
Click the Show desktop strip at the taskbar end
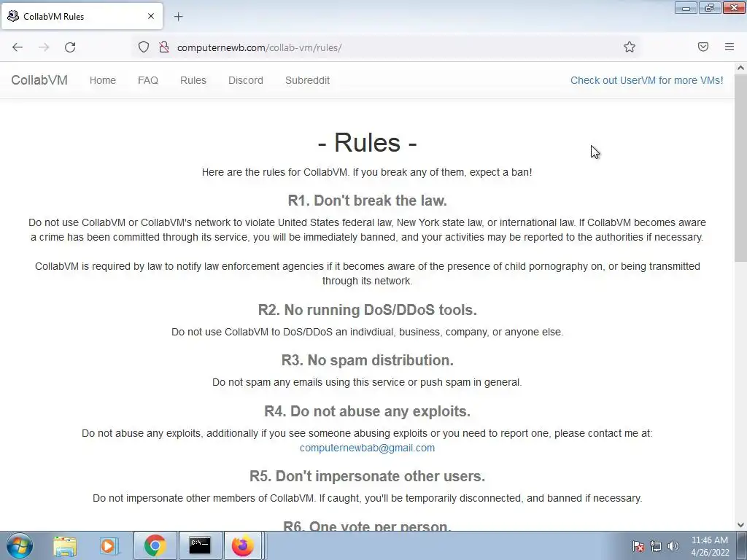[742, 545]
